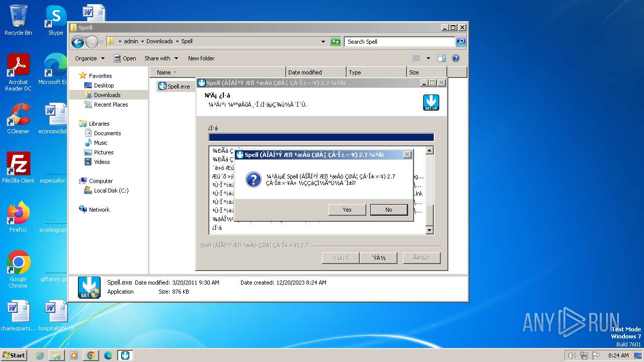Open address bar history dropdown
Viewport: 644px width, 362px height.
pyautogui.click(x=323, y=42)
